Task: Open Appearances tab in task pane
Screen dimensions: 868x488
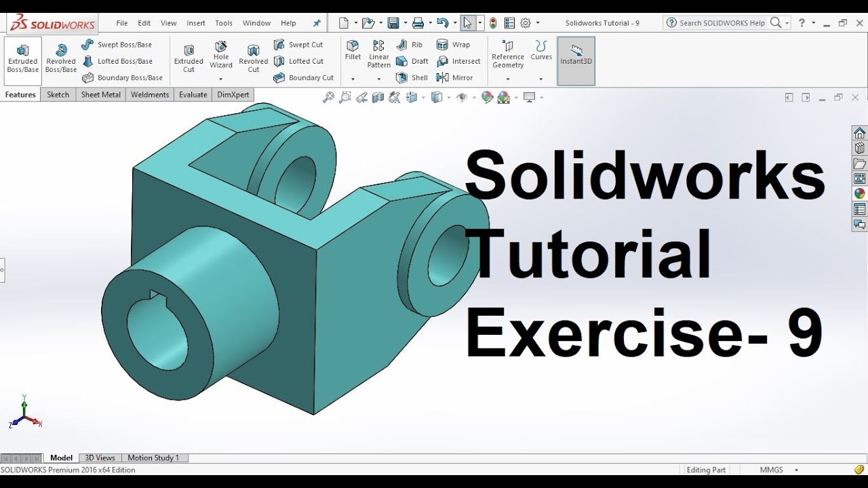Action: [x=859, y=193]
